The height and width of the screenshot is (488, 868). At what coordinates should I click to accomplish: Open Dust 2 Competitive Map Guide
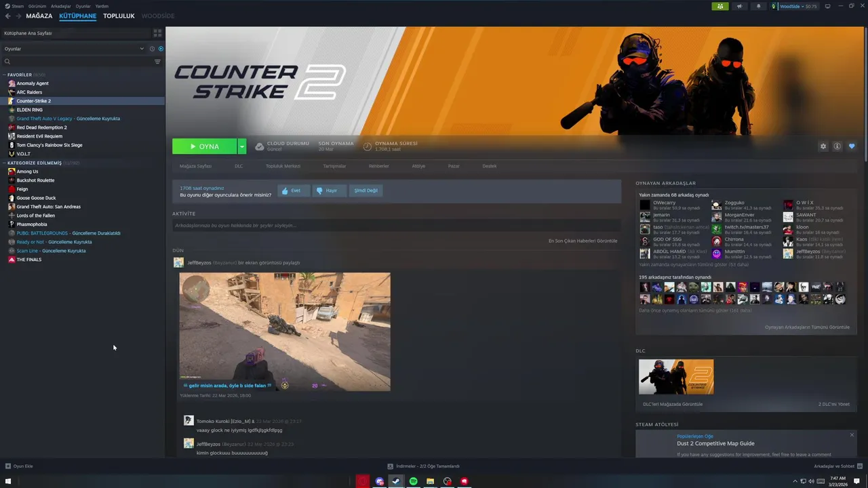click(715, 443)
